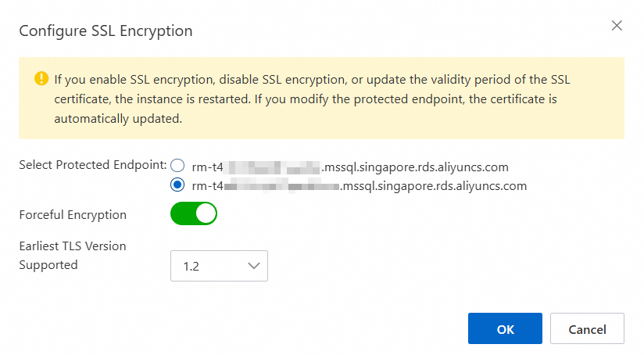Open the Earliest TLS Version dropdown
This screenshot has width=644, height=355.
point(219,266)
